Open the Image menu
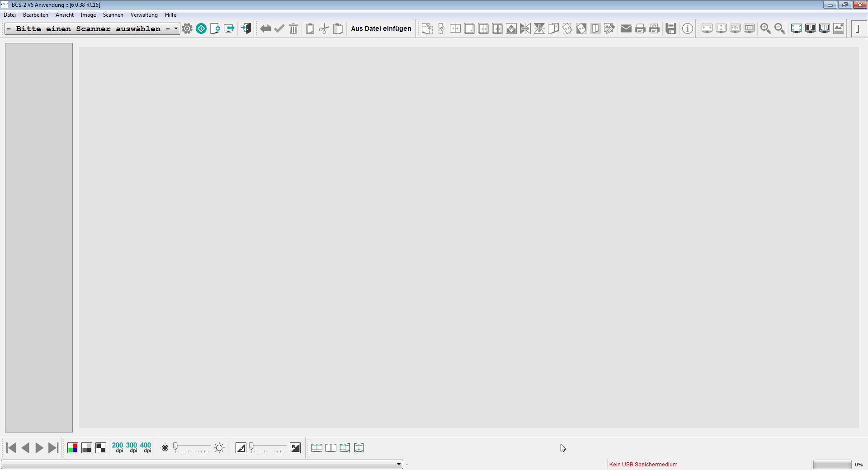Image resolution: width=868 pixels, height=470 pixels. tap(88, 15)
